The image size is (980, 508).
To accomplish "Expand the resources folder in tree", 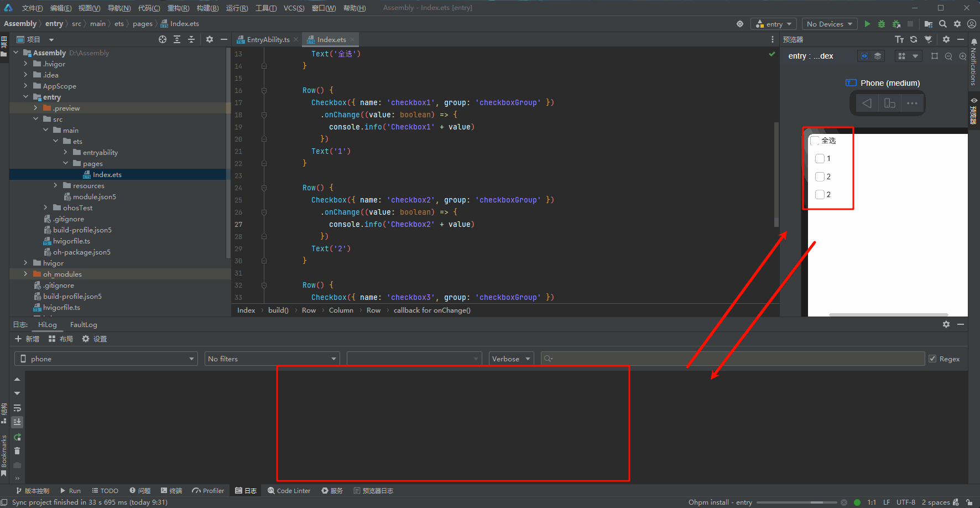I will (x=55, y=185).
